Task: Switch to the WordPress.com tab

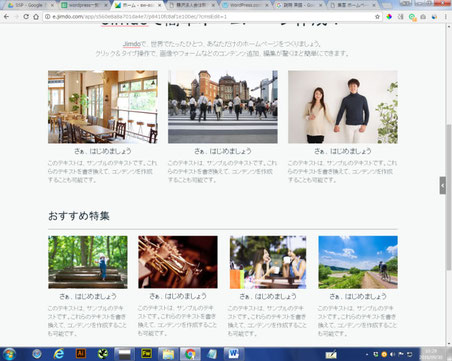Action: (245, 5)
